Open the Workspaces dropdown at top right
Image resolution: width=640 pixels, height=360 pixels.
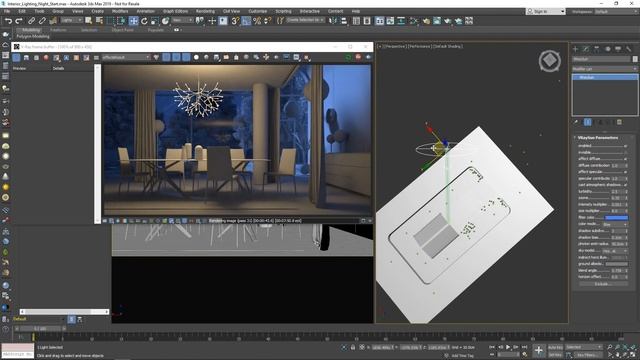coord(616,11)
